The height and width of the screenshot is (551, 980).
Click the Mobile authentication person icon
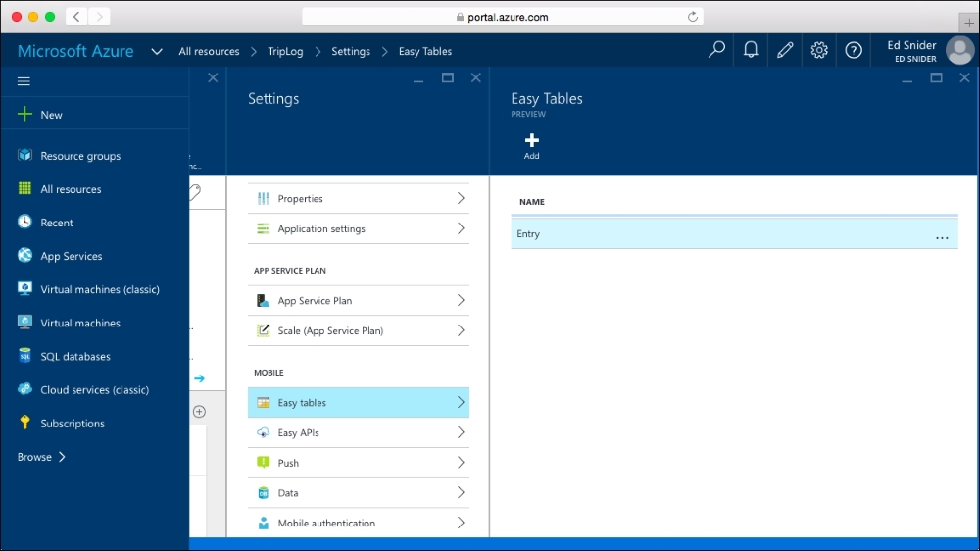tap(263, 523)
